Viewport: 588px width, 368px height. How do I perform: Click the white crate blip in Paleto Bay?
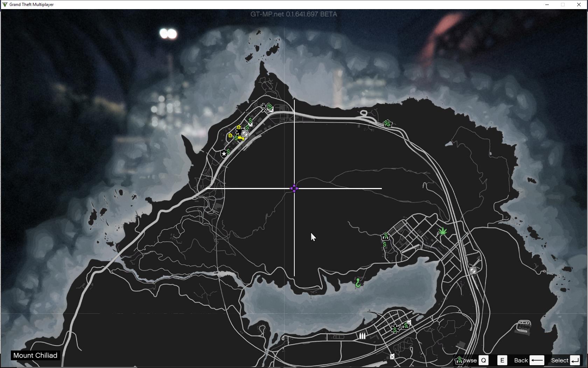245,133
